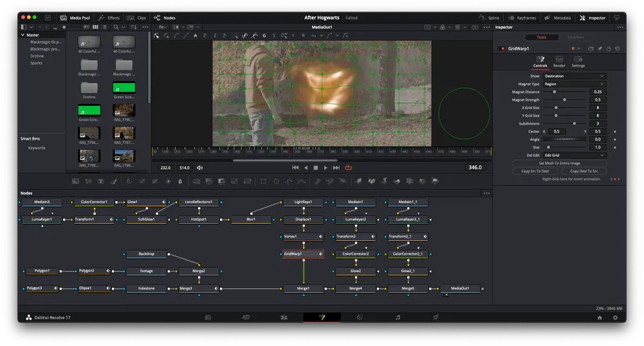Add a Brightness Contrast tool (sun icon)
The height and width of the screenshot is (346, 644).
tap(168, 181)
